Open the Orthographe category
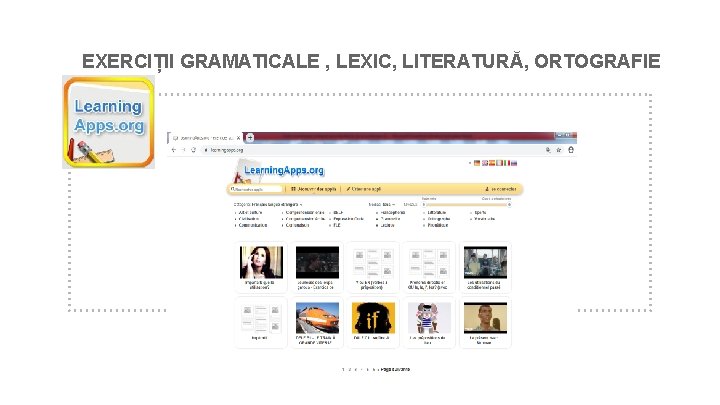Image resolution: width=720 pixels, height=405 pixels. [439, 219]
